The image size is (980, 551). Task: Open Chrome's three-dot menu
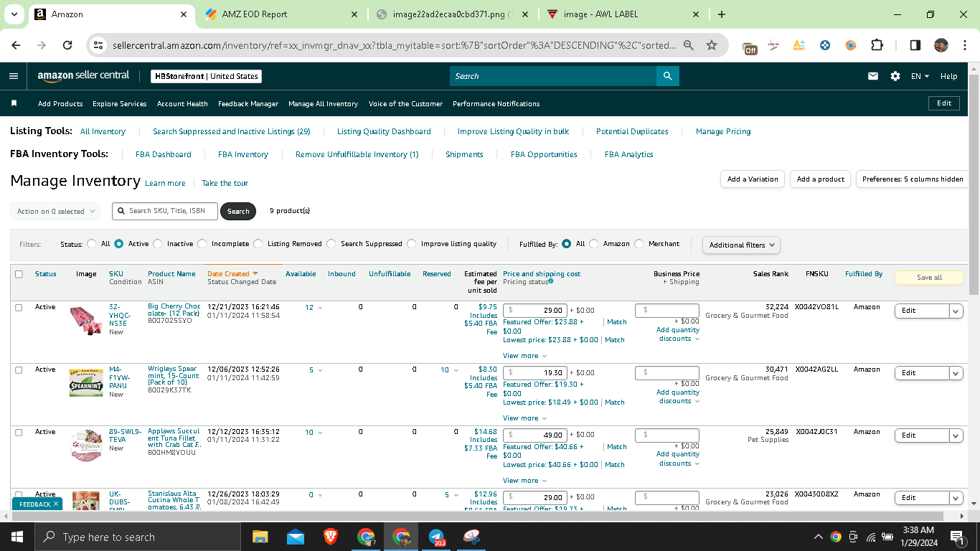(964, 45)
